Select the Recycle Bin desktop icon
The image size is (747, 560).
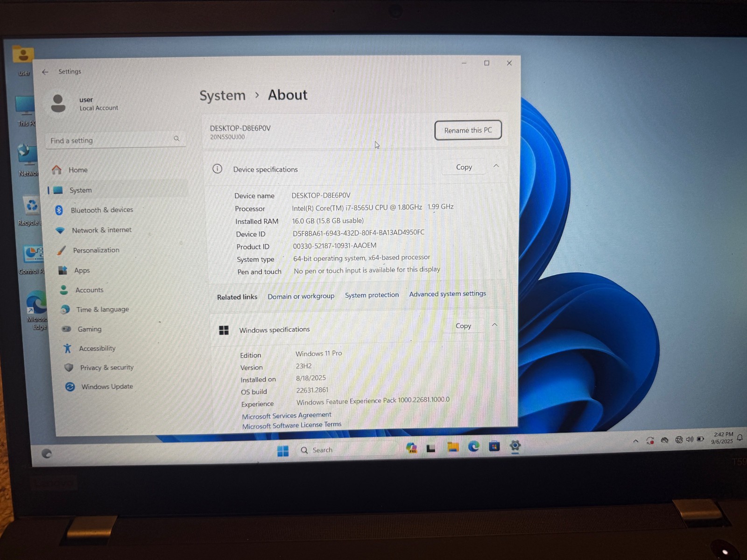tap(31, 211)
